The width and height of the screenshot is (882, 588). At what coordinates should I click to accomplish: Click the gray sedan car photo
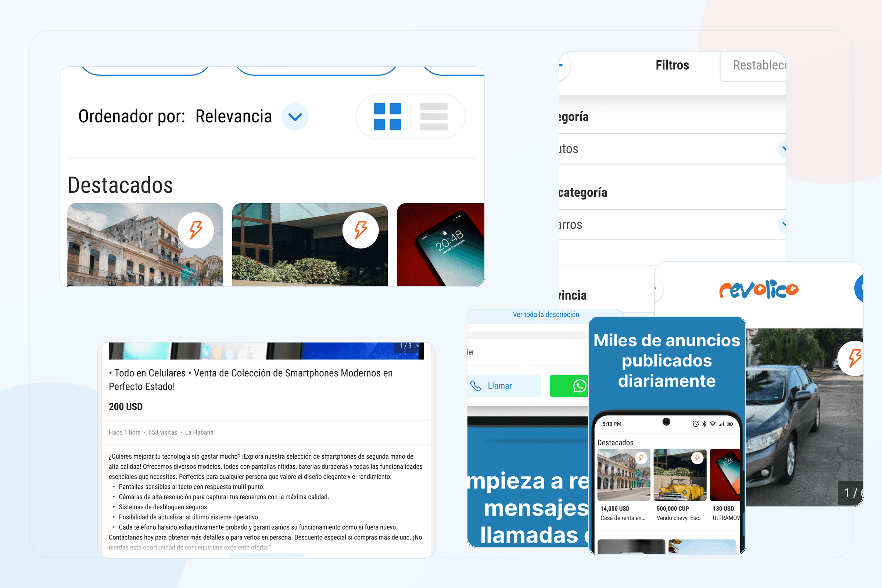coord(804,417)
